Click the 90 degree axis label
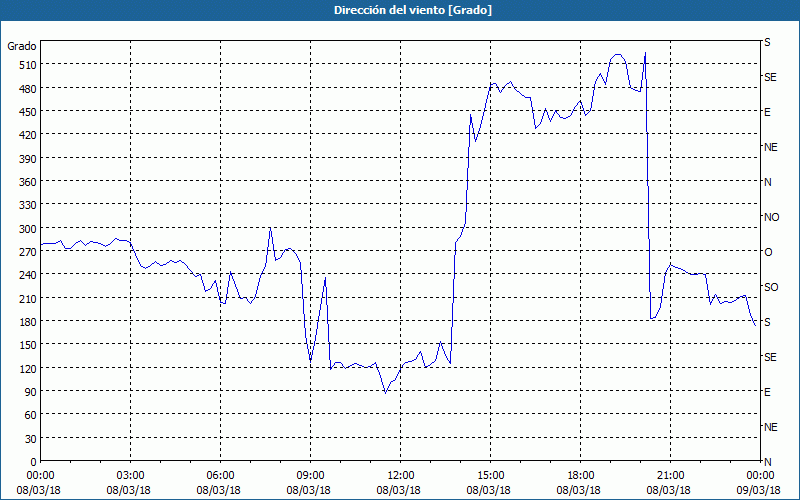Image resolution: width=800 pixels, height=500 pixels. point(31,392)
